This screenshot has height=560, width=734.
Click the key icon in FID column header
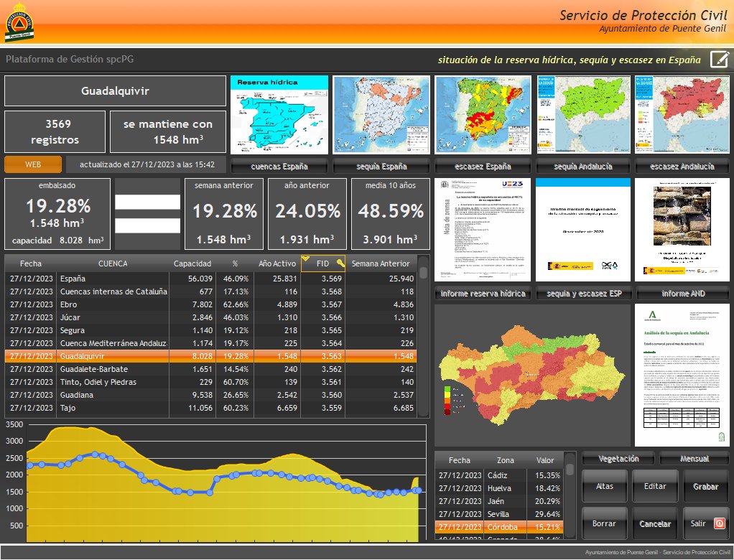(x=340, y=263)
